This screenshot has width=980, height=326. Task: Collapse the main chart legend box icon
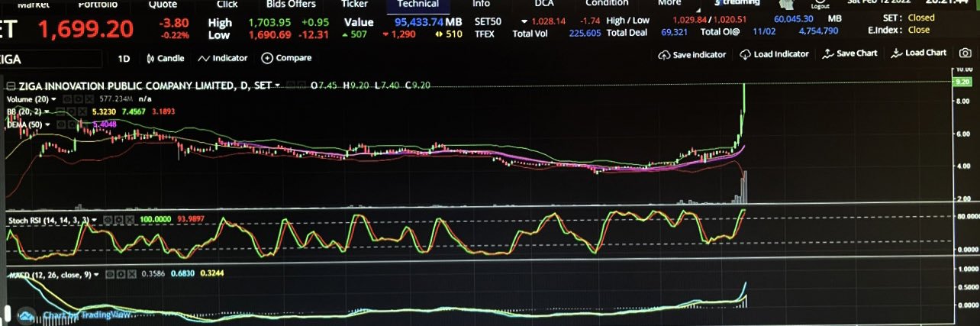point(11,86)
